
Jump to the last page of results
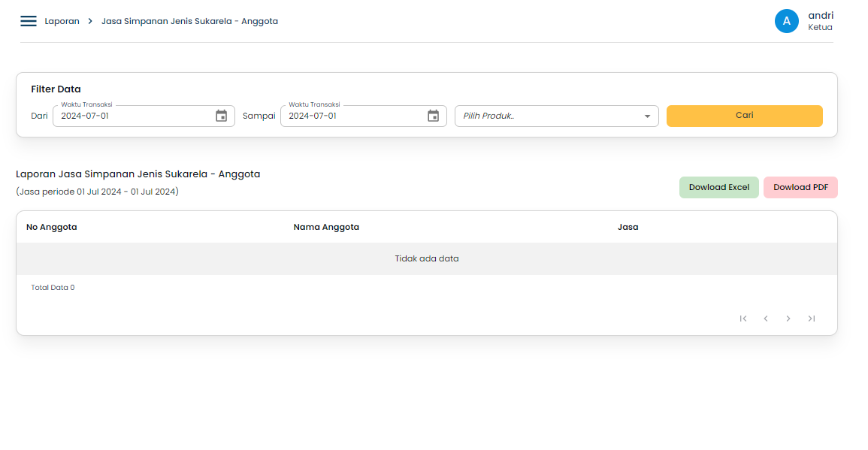[x=812, y=319]
